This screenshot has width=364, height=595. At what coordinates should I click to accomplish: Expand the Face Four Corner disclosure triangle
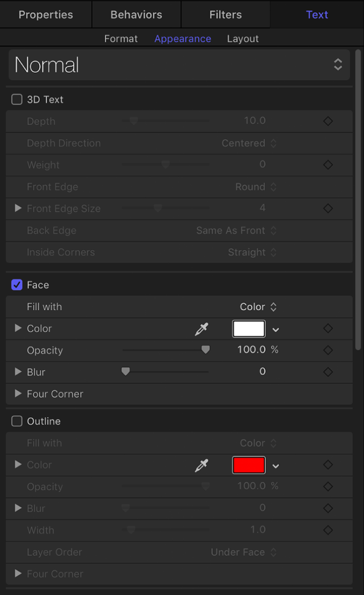18,394
